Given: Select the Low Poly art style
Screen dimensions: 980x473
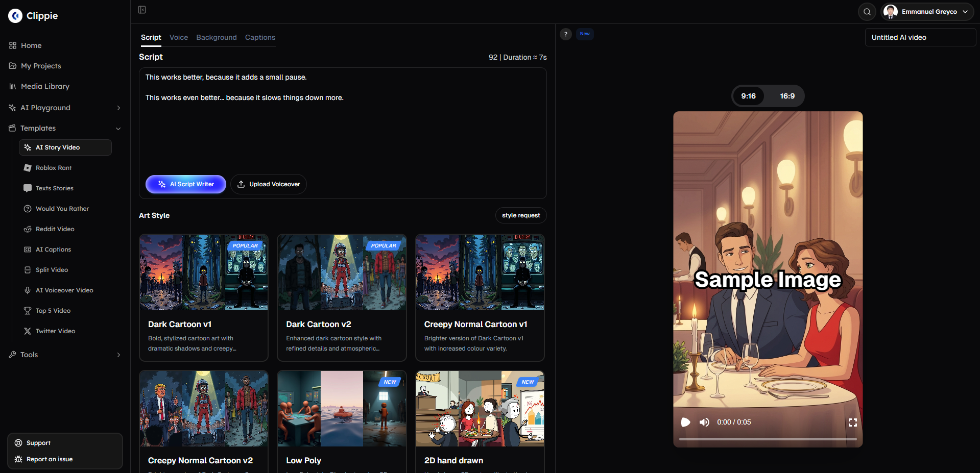Looking at the screenshot, I should pos(342,421).
